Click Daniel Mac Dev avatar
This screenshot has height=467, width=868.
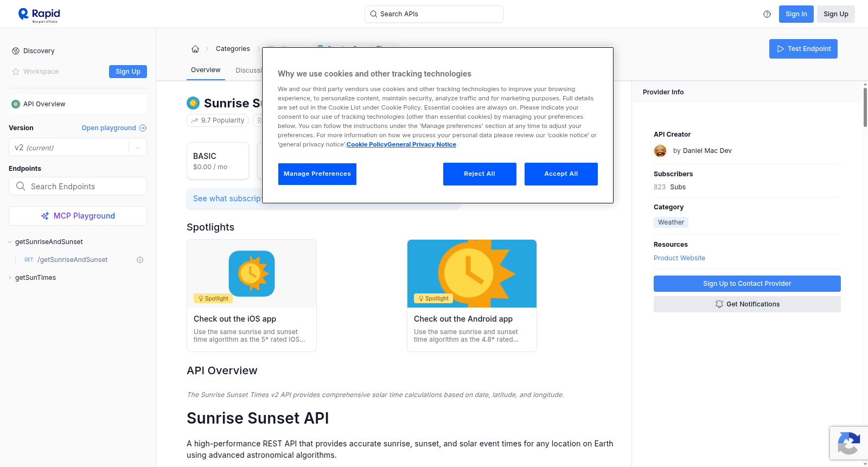point(660,151)
